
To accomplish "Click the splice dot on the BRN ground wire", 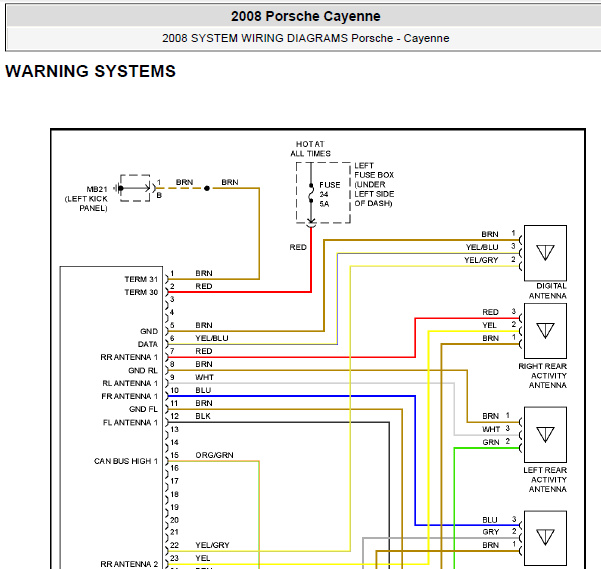I will tap(207, 188).
